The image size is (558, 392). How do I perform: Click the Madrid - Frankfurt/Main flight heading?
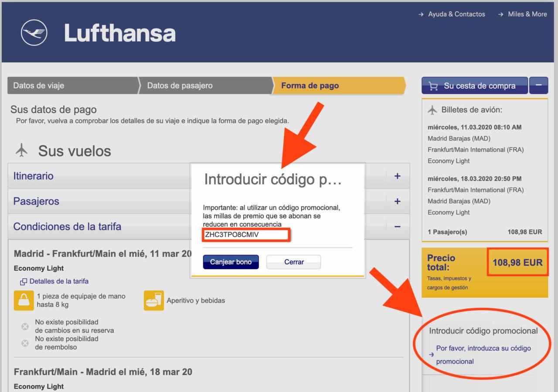click(x=103, y=254)
